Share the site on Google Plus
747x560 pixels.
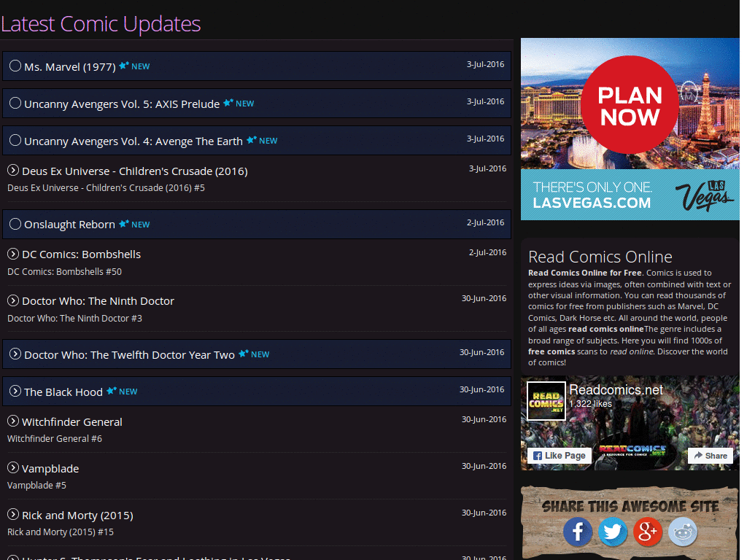coord(648,532)
